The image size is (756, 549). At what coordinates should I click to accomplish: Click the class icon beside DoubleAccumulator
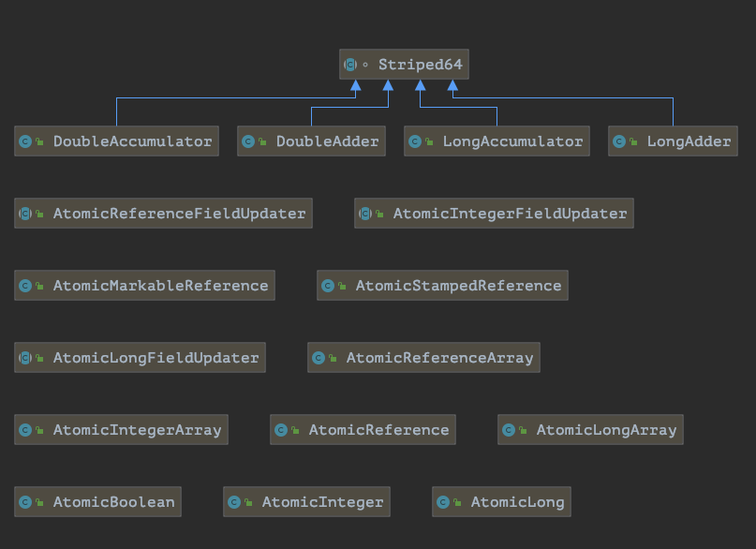click(x=25, y=141)
